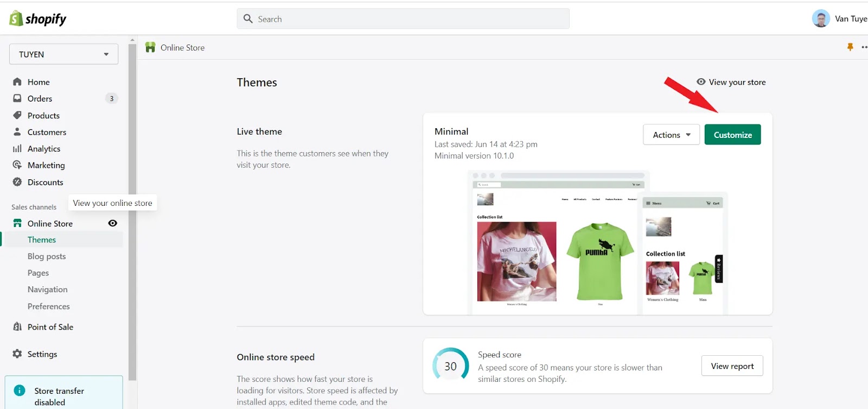Click the 'Sales channels' heading
This screenshot has width=868, height=409.
[34, 207]
